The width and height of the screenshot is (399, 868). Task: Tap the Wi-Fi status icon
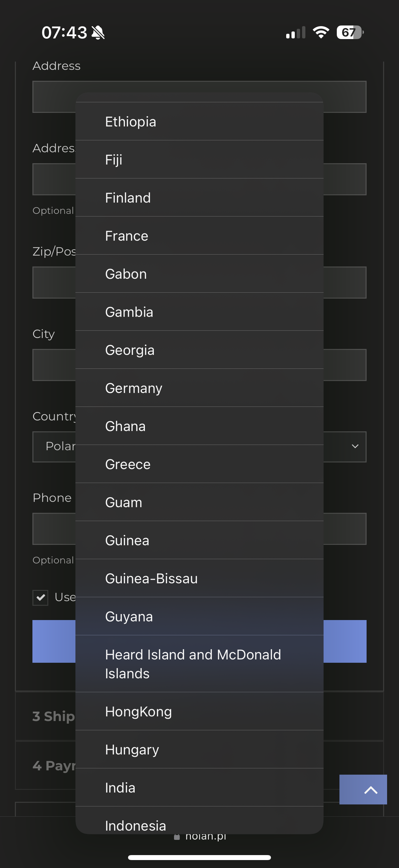point(321,32)
